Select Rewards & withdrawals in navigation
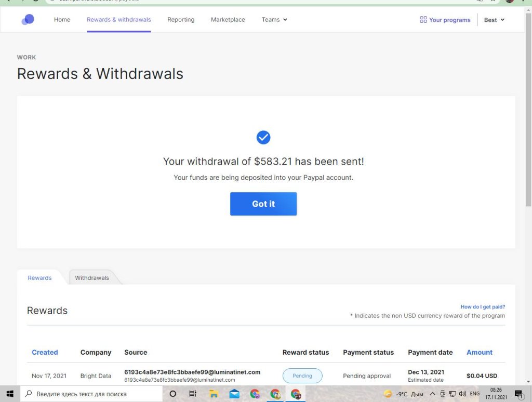The width and height of the screenshot is (532, 402). 119,20
